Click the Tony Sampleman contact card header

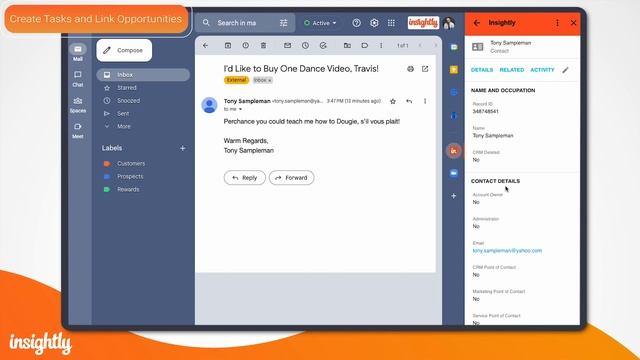522,47
